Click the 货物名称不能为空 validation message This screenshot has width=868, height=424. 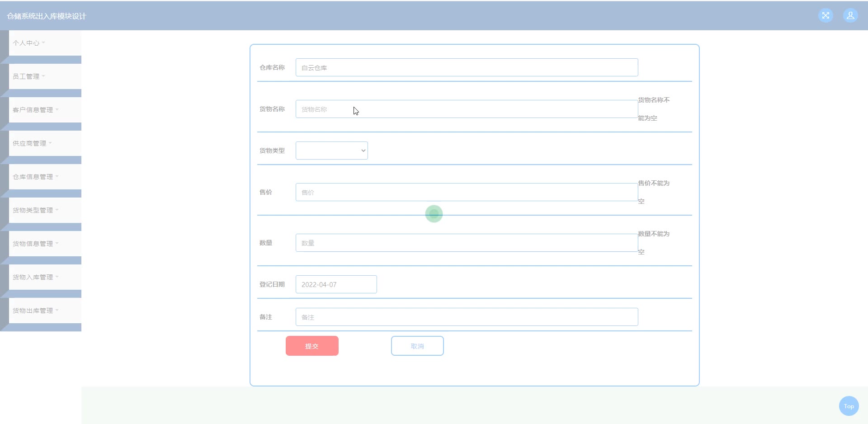tap(654, 109)
